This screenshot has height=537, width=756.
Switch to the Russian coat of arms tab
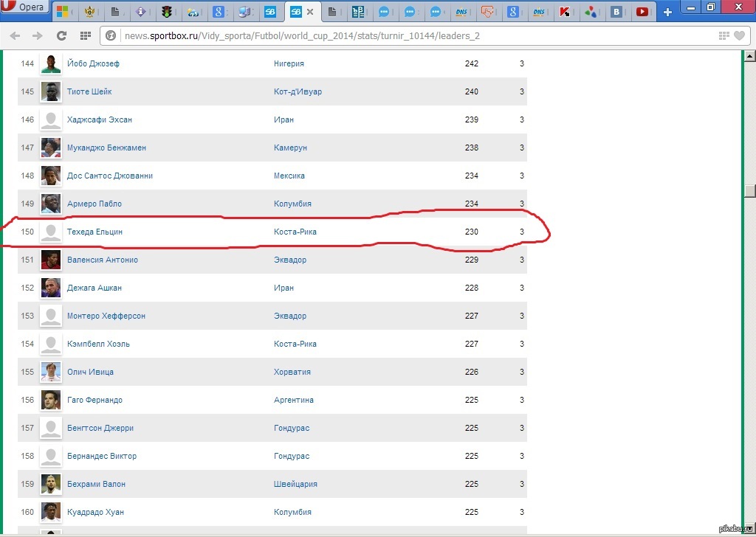tap(89, 12)
